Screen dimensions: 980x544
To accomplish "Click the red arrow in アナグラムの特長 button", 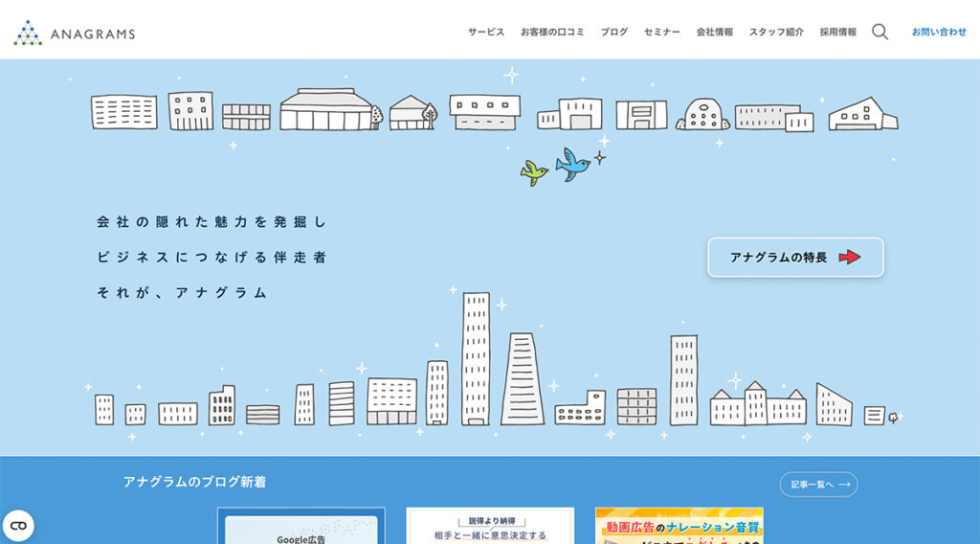I will [x=850, y=257].
